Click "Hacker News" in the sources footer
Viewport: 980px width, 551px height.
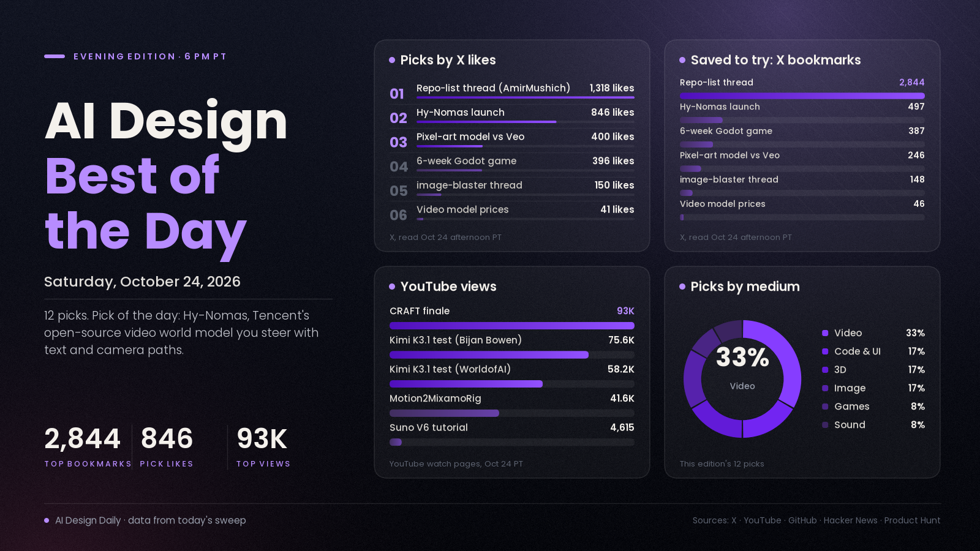(x=851, y=520)
